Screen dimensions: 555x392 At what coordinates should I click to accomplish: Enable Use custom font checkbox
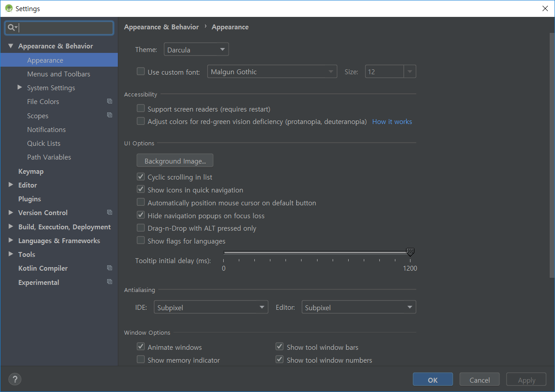point(141,71)
